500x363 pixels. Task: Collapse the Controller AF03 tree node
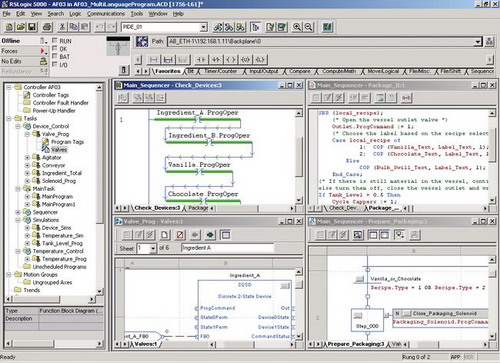click(x=9, y=87)
